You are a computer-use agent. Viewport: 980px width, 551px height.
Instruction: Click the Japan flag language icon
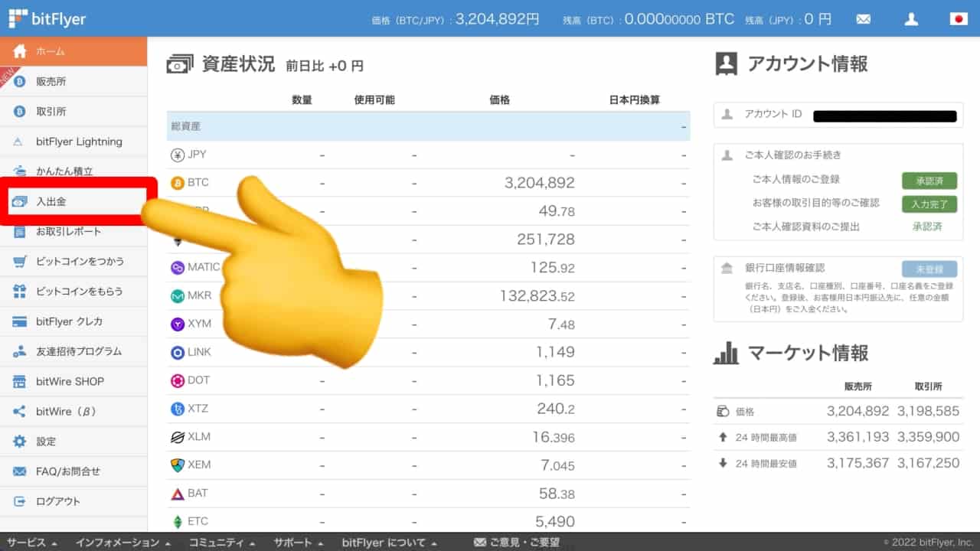(x=959, y=19)
